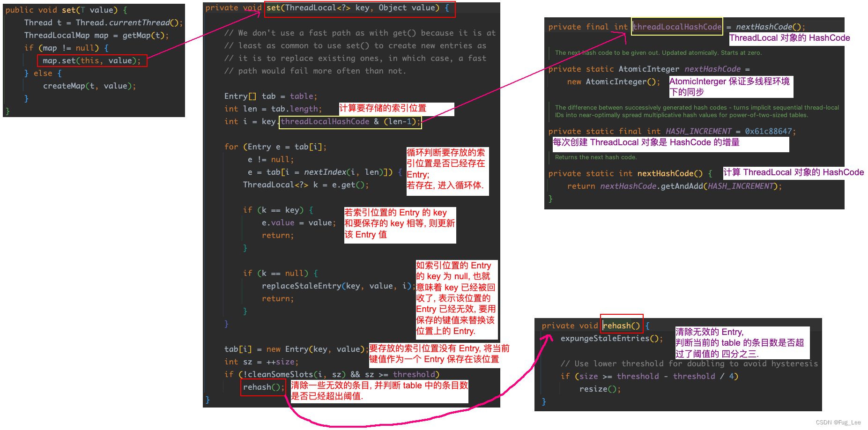Viewport: 868px width, 430px height.
Task: Click the 'replaceStaleEntry(key, value, i);' call
Action: click(339, 286)
